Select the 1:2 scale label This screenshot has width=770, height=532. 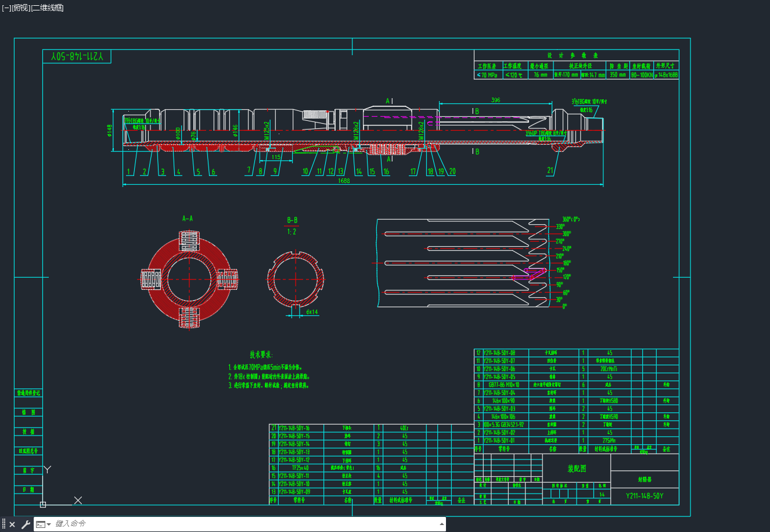292,232
